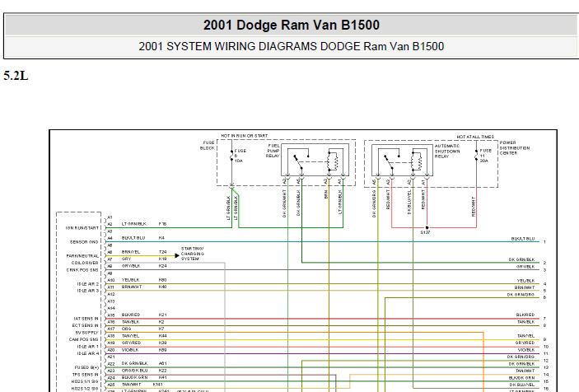
Task: Click the ORG K7 wire label
Action: 143,329
